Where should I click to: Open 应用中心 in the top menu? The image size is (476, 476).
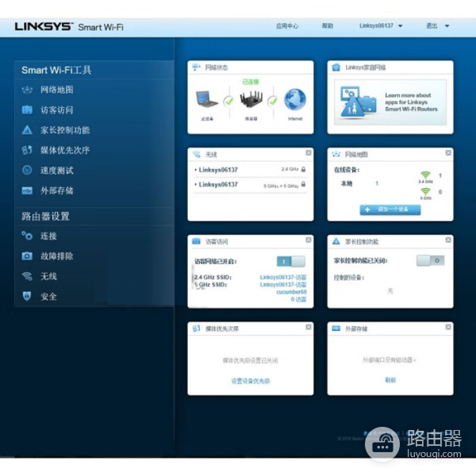(x=287, y=26)
